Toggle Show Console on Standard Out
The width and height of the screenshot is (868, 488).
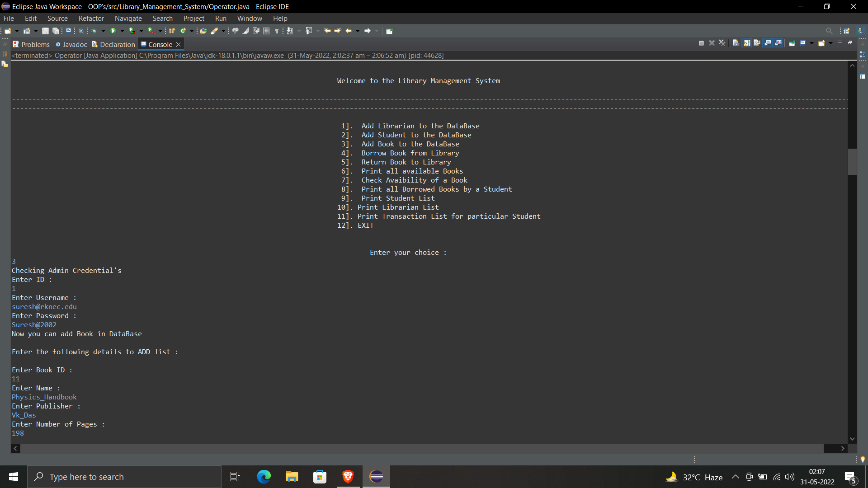768,43
